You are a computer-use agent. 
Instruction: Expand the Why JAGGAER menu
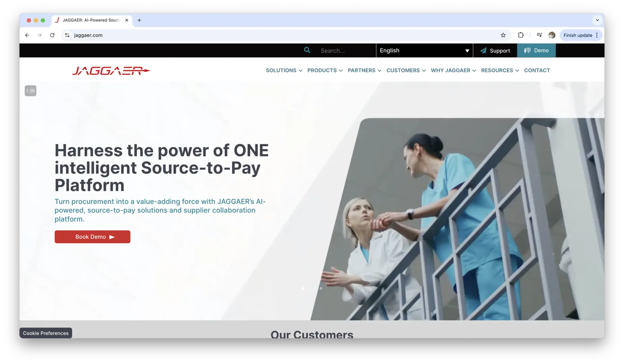pos(453,70)
